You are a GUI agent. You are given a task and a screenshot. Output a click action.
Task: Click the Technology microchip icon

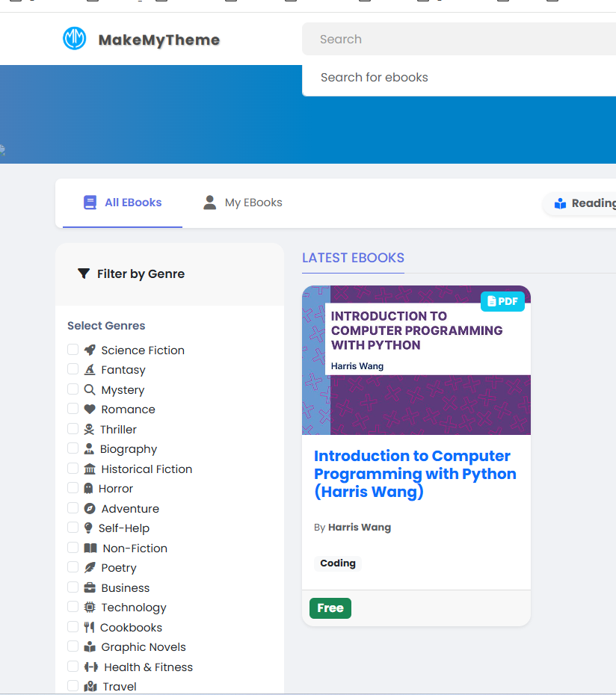90,608
